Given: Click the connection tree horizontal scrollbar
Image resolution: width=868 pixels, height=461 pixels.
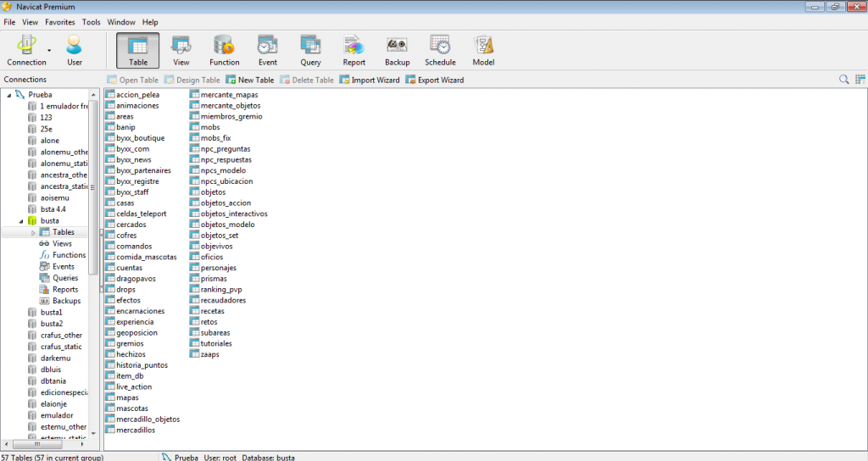Looking at the screenshot, I should click(x=36, y=444).
